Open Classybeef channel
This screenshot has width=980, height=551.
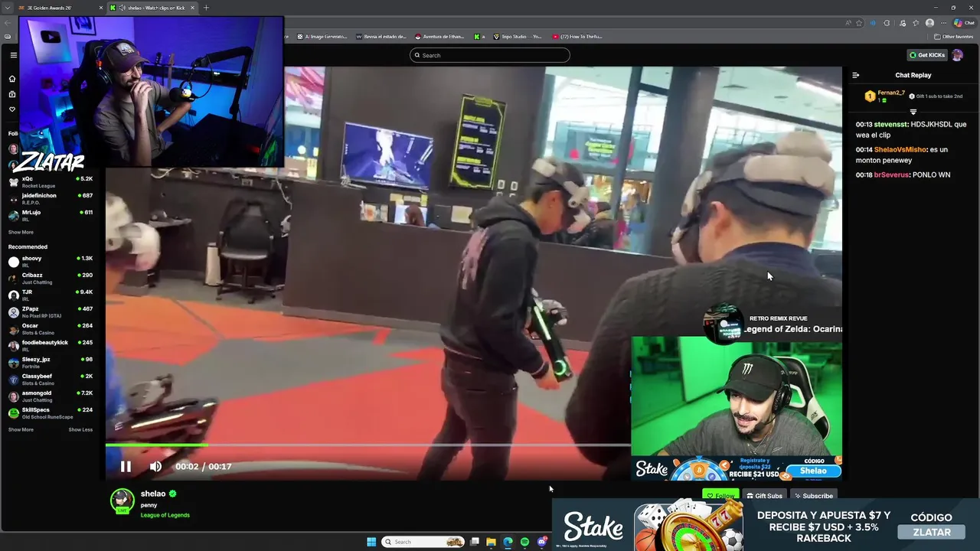pos(51,379)
